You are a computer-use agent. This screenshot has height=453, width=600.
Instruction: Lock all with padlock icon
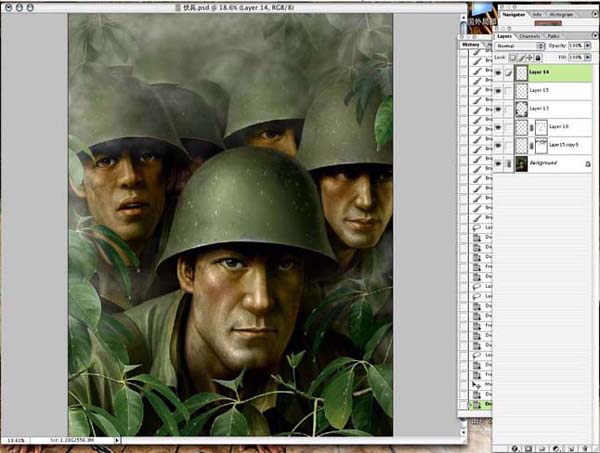click(538, 58)
